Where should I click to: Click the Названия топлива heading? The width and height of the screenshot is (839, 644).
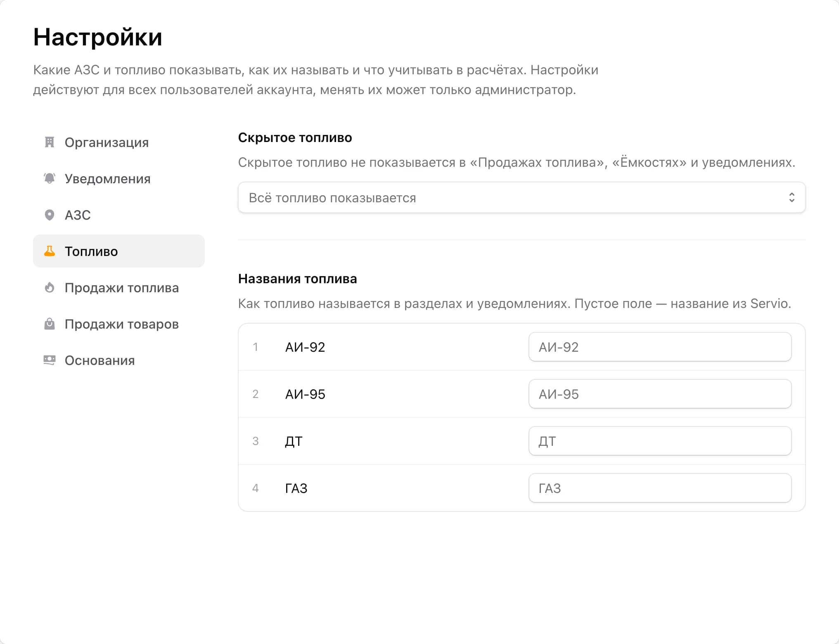click(x=297, y=279)
